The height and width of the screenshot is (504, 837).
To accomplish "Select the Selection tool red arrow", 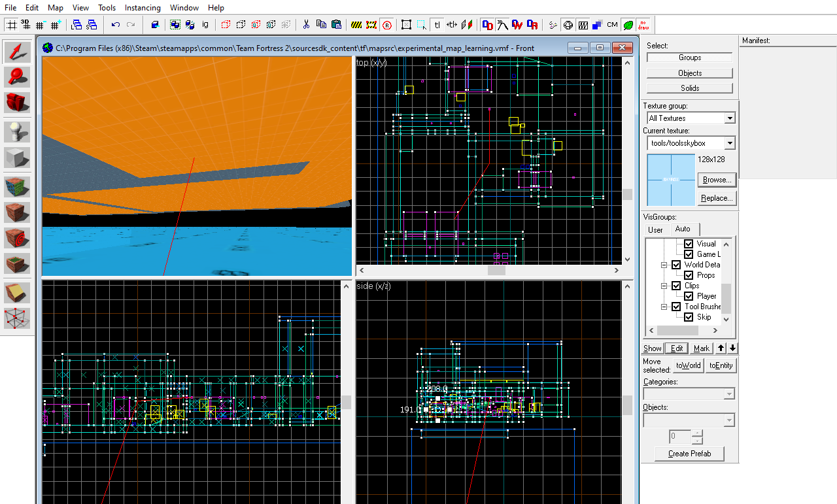I will point(17,52).
